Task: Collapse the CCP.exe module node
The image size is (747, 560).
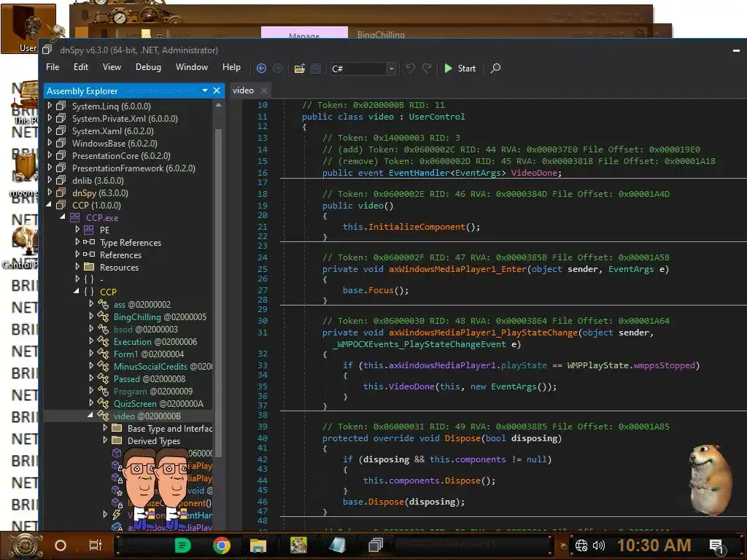Action: point(63,217)
